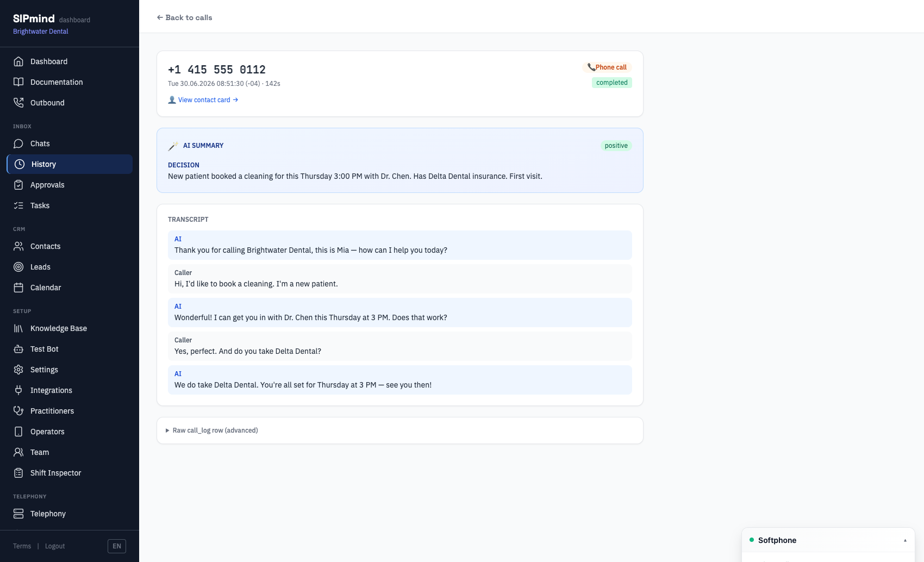Viewport: 924px width, 562px height.
Task: Click the Telephony server icon
Action: coord(18,514)
